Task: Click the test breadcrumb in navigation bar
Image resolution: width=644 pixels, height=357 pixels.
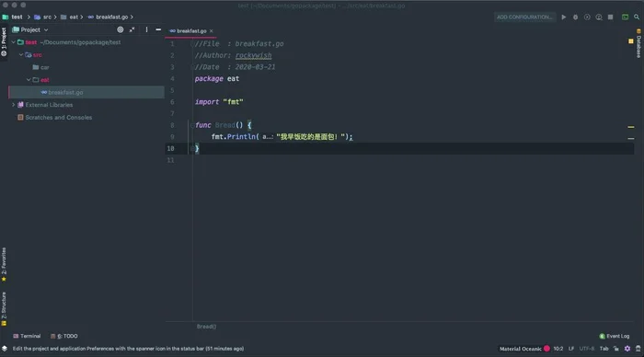Action: tap(17, 17)
